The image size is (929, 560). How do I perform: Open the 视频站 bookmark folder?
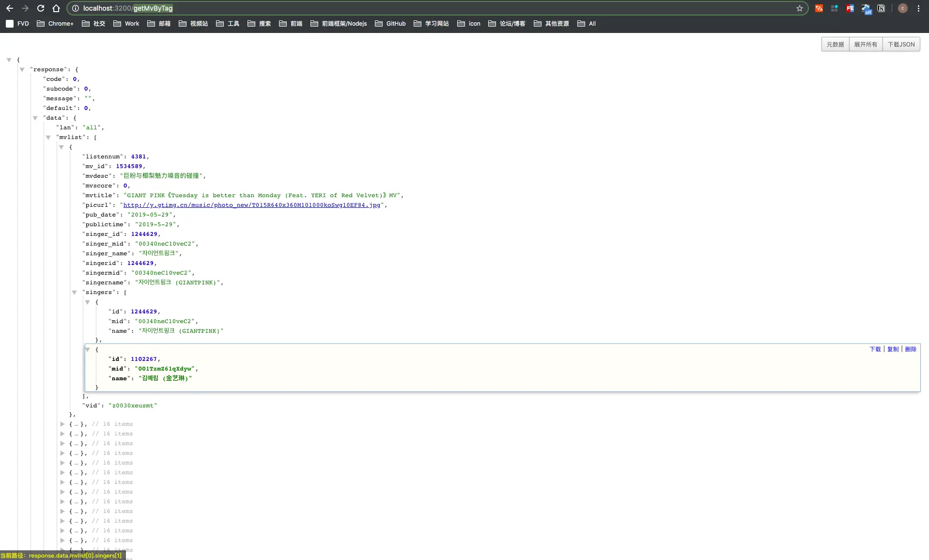click(193, 23)
